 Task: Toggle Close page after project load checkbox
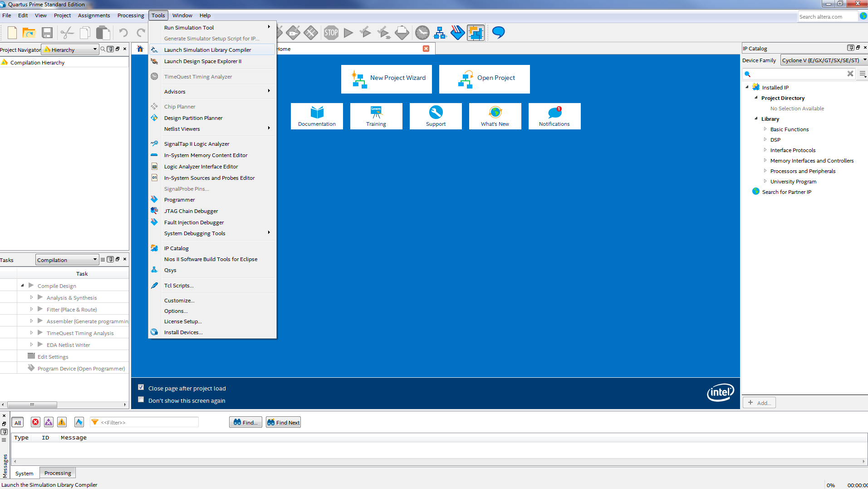pos(141,387)
